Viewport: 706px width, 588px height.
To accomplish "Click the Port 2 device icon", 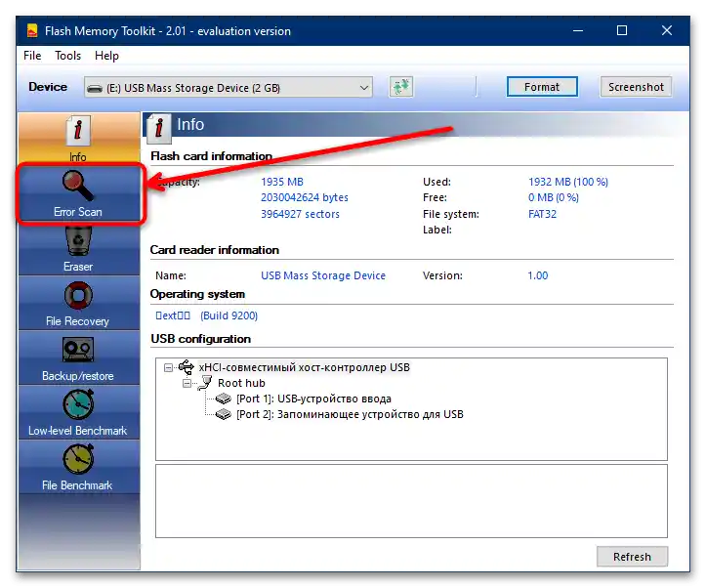I will point(223,414).
